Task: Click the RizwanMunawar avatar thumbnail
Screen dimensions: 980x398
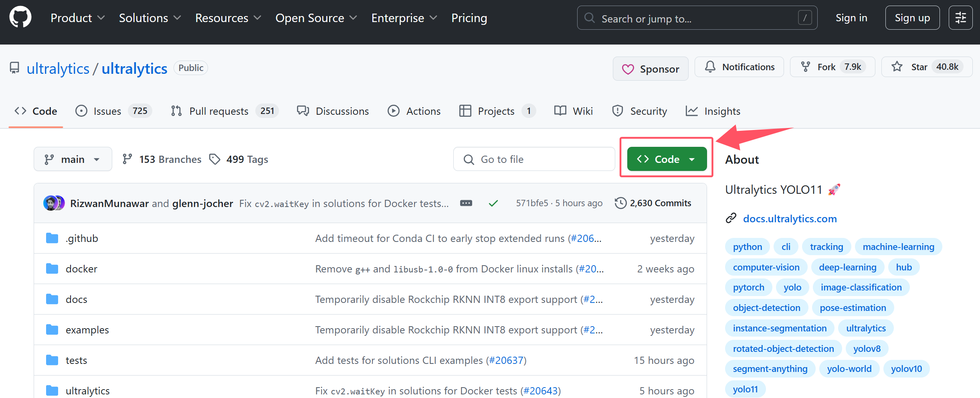Action: (50, 203)
